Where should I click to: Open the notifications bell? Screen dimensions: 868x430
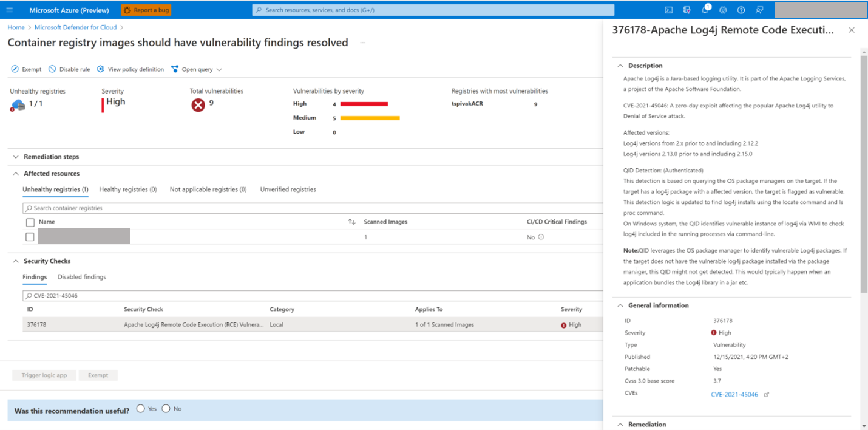705,10
